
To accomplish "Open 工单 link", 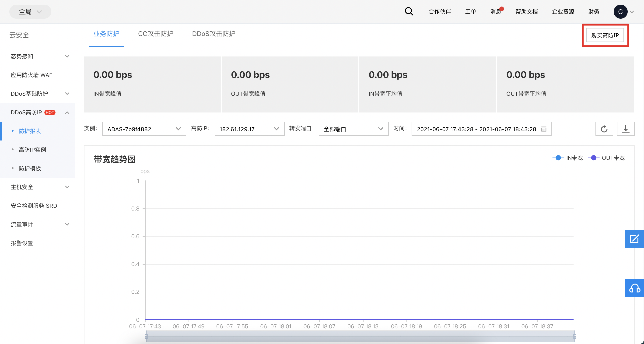I will tap(470, 12).
